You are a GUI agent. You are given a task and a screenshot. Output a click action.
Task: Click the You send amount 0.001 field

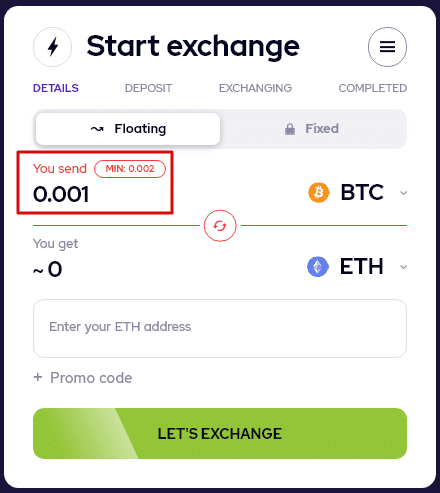tap(61, 194)
